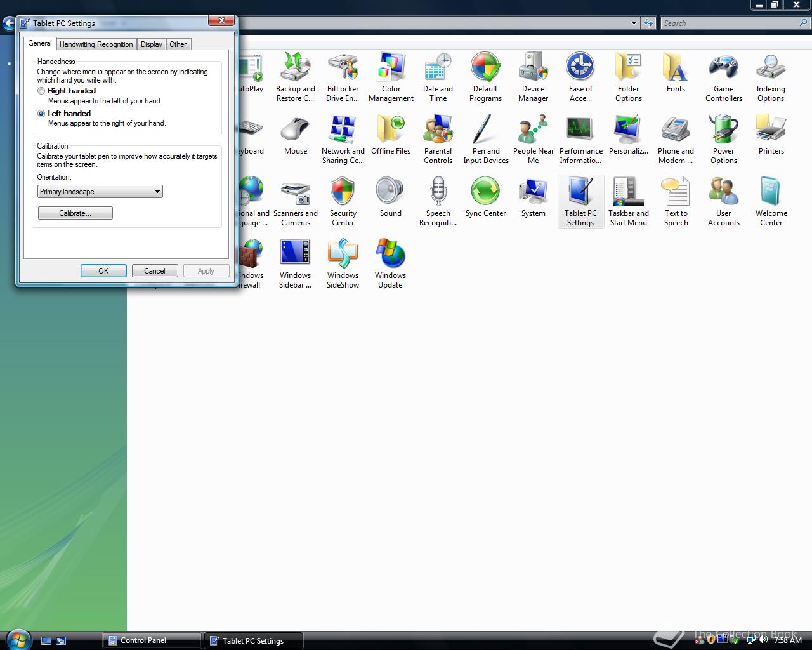
Task: Click the clock showing 7:58 AM
Action: coord(789,640)
